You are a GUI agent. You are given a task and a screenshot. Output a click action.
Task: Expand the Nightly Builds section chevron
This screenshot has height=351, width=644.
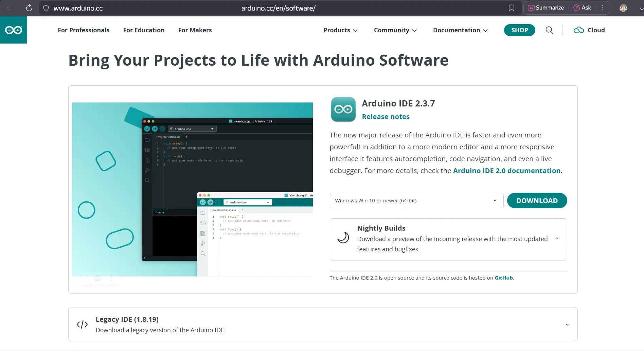pyautogui.click(x=557, y=238)
